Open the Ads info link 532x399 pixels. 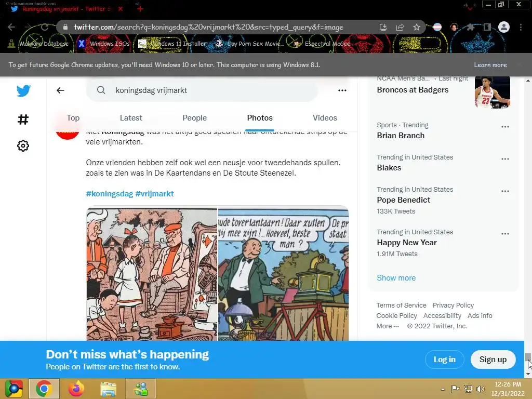480,315
